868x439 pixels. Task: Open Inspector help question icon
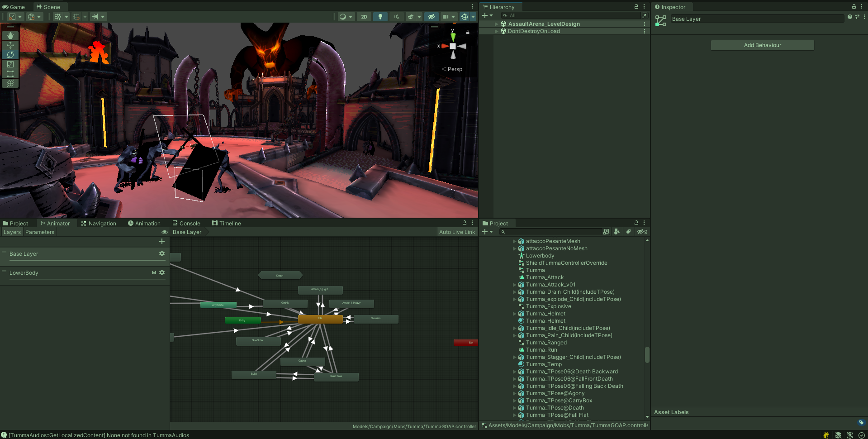849,17
